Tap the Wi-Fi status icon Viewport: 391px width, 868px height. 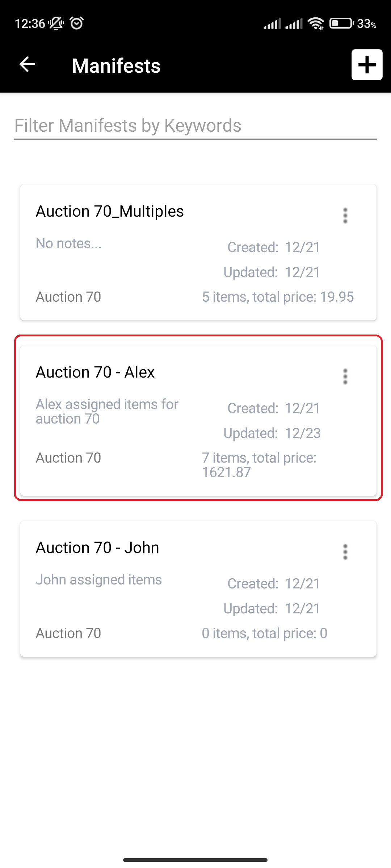point(316,24)
